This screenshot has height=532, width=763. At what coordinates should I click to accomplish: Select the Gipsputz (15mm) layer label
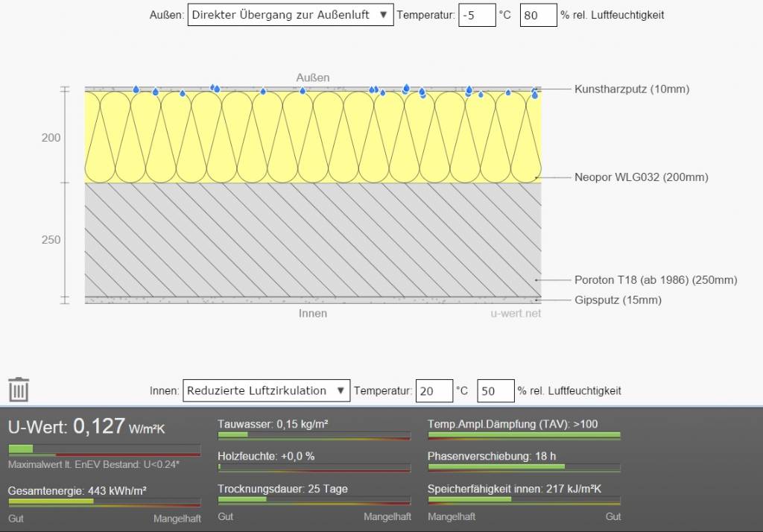(x=618, y=300)
